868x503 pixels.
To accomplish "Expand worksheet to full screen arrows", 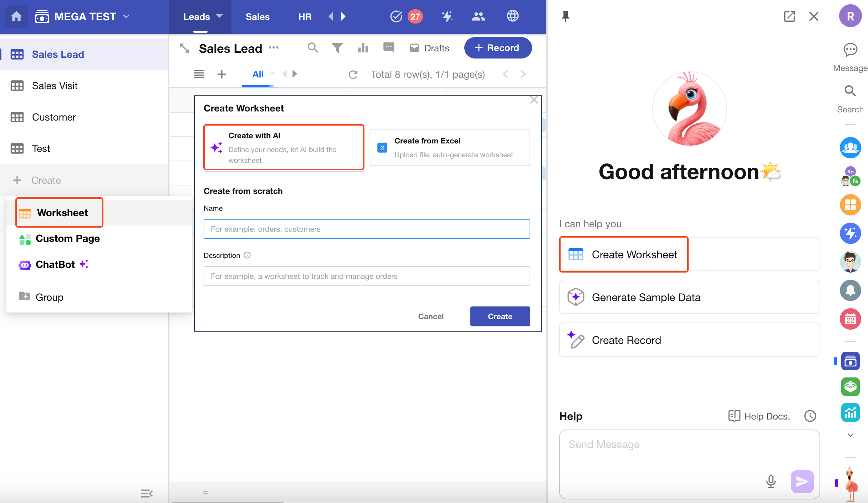I will 184,48.
